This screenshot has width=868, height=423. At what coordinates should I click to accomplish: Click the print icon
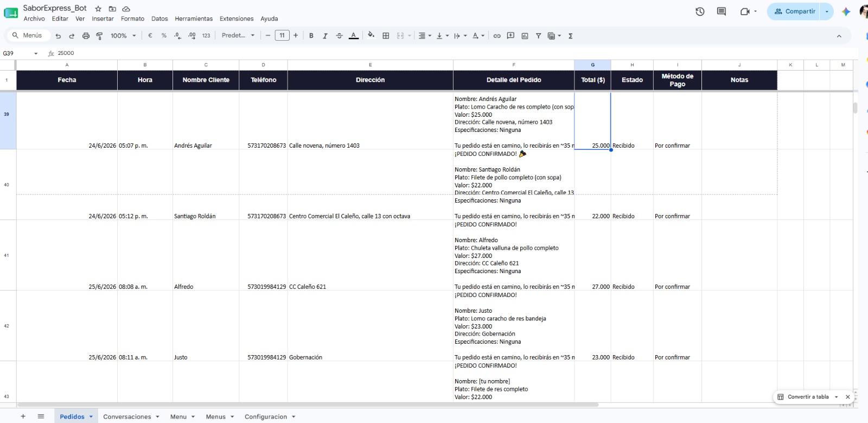tap(86, 36)
